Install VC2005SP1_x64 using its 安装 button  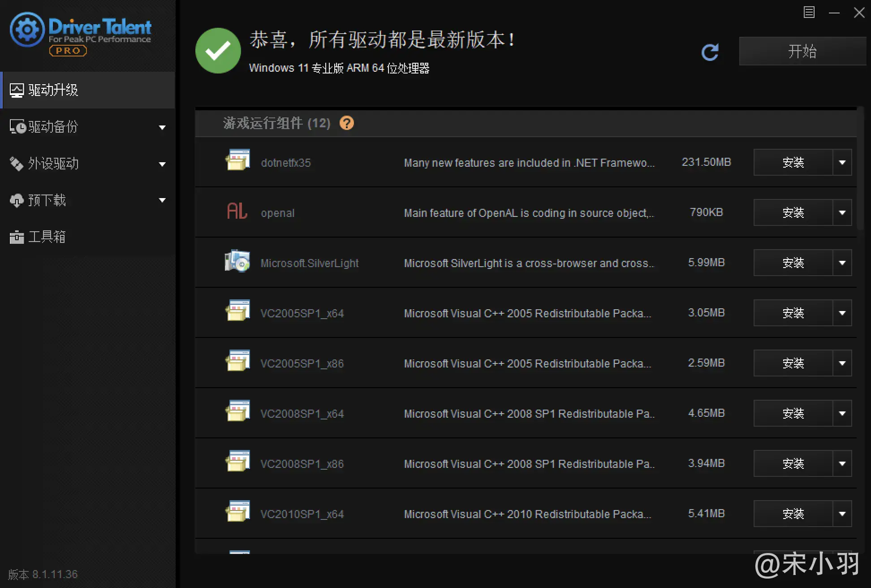point(793,313)
